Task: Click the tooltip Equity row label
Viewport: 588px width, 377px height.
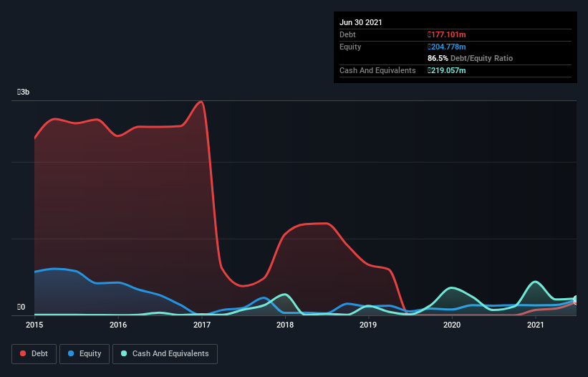Action: [x=350, y=47]
